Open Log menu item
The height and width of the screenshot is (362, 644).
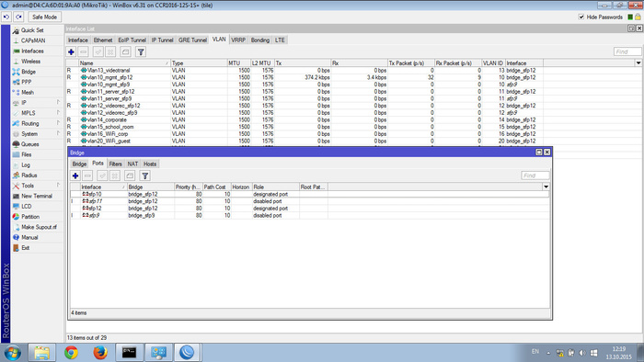click(x=26, y=164)
